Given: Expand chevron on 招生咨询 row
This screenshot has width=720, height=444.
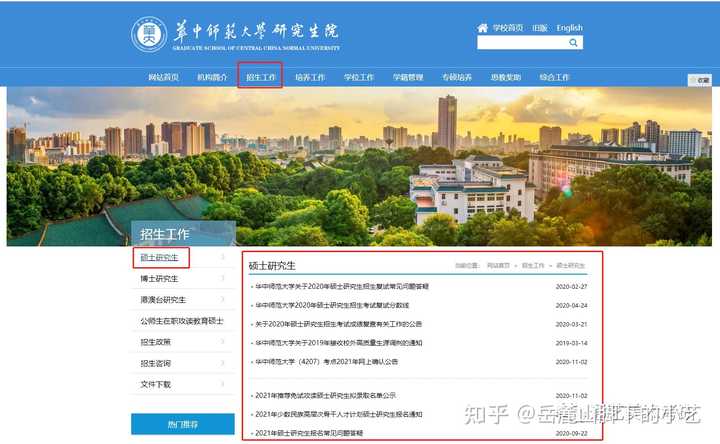Looking at the screenshot, I should 223,363.
